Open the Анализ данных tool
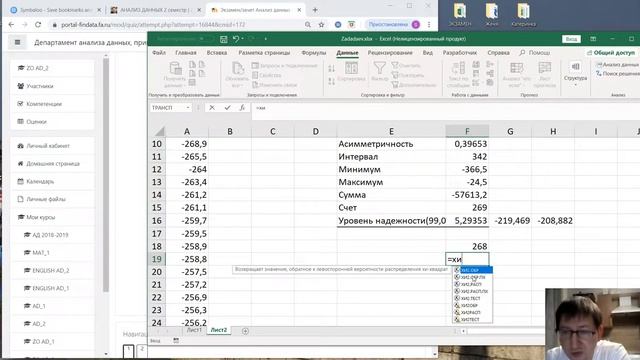Screen dimensions: 640x360 (x=618, y=64)
